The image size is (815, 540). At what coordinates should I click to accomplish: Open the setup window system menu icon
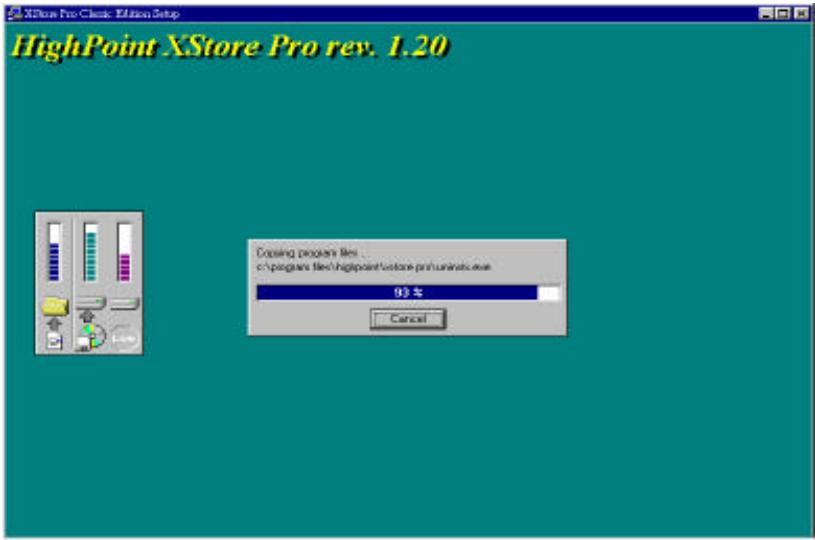click(x=16, y=14)
